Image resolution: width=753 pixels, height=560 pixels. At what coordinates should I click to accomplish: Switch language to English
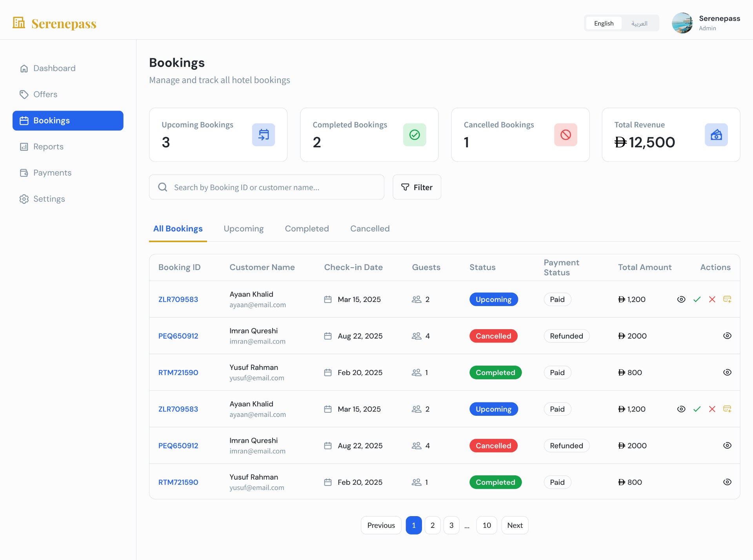click(604, 23)
